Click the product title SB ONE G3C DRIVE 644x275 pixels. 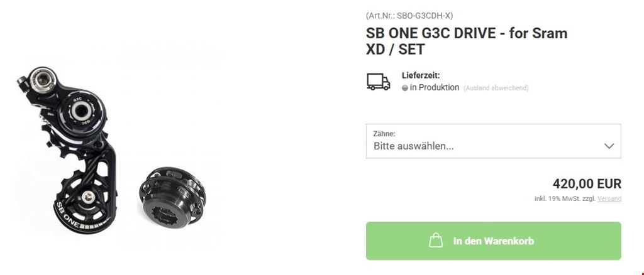click(467, 41)
